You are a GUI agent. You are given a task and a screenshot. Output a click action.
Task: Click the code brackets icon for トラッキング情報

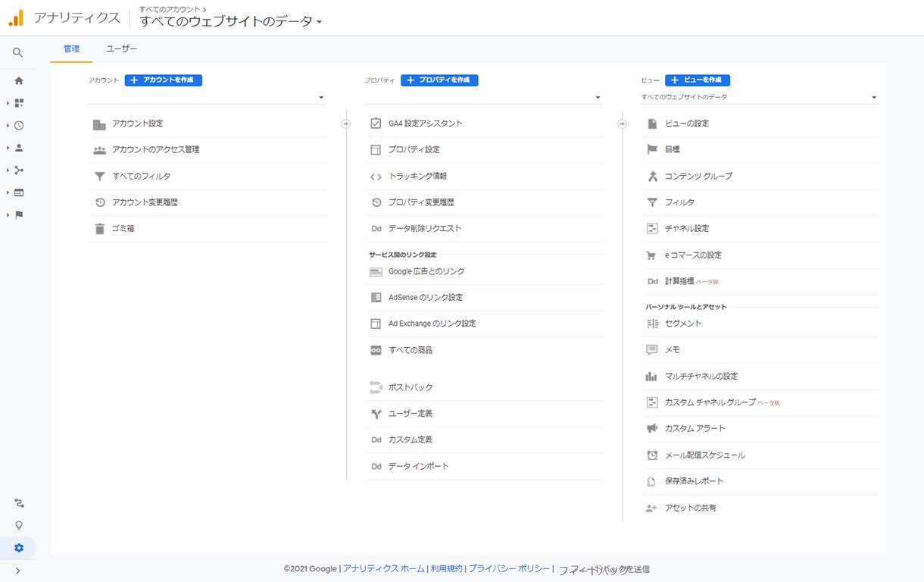(376, 177)
